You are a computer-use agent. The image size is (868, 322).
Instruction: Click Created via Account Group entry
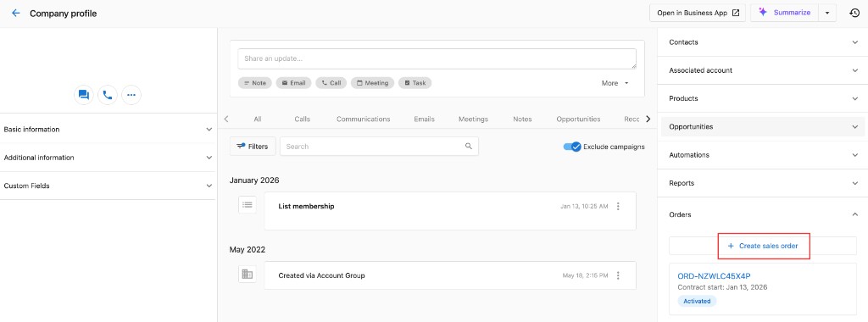[x=321, y=275]
